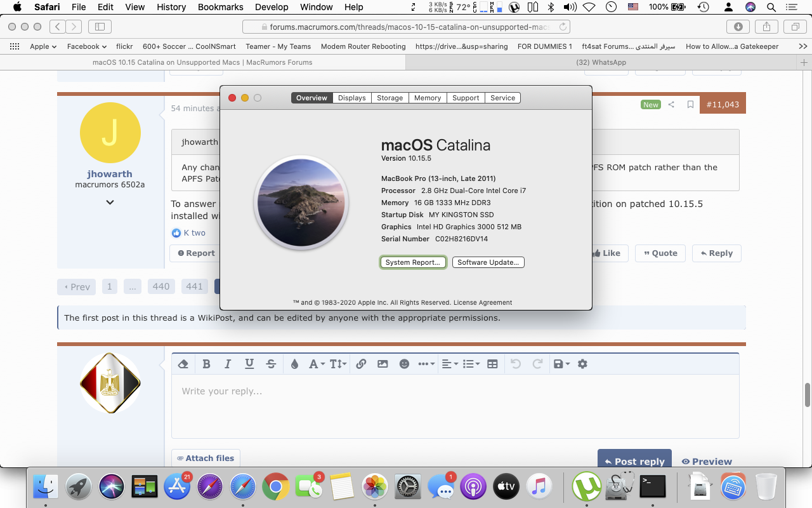This screenshot has height=508, width=812.
Task: Insert an image in reply editor
Action: point(383,364)
